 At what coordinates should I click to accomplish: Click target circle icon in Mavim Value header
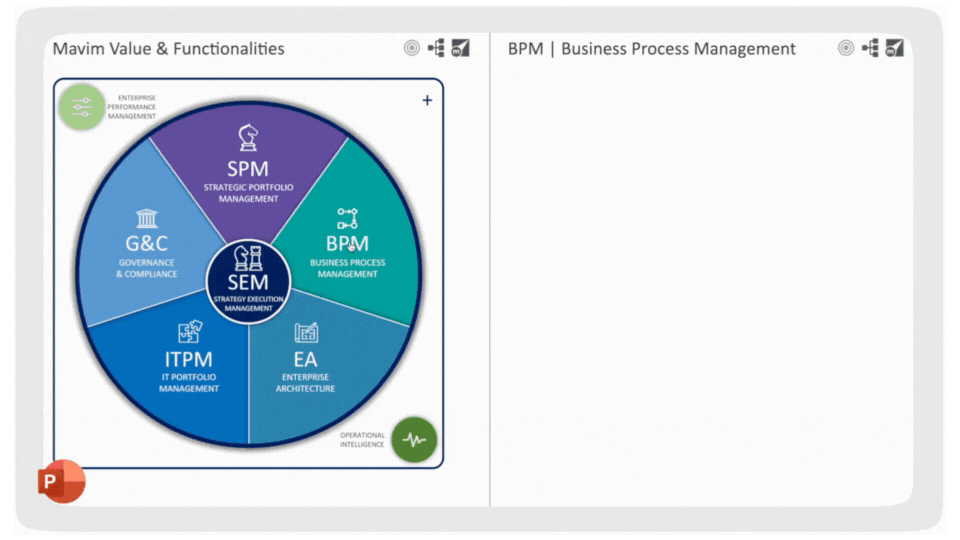coord(412,48)
